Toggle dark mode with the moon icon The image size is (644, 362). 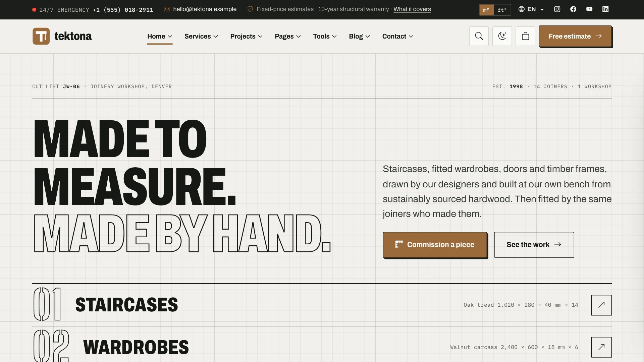tap(502, 36)
